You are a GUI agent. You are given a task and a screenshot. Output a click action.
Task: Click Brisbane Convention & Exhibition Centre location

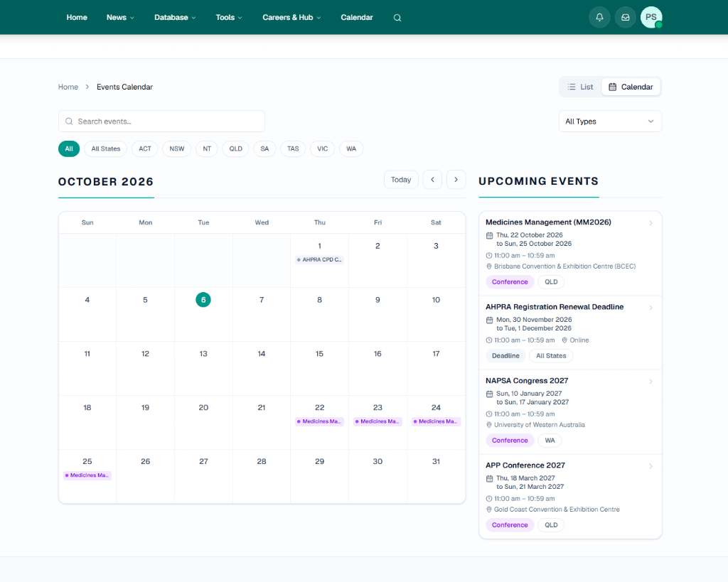coord(564,266)
